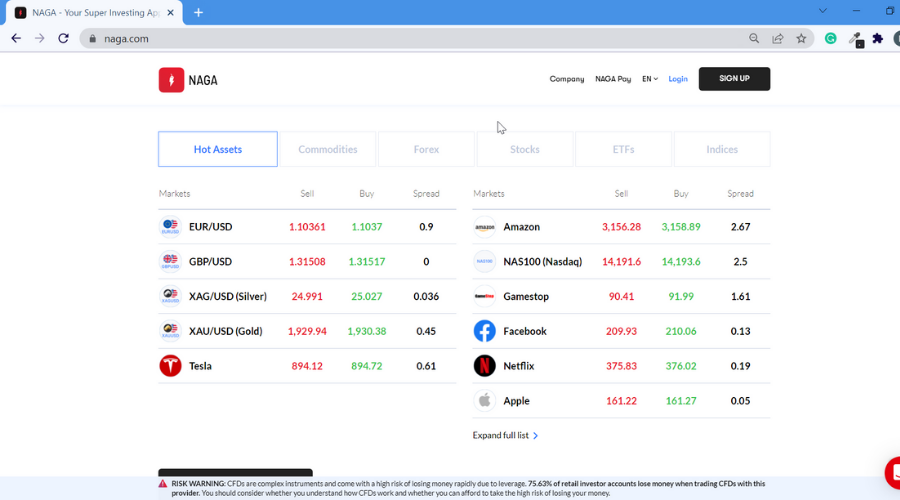Expand full list of markets
Screen dimensions: 900x500
point(505,435)
